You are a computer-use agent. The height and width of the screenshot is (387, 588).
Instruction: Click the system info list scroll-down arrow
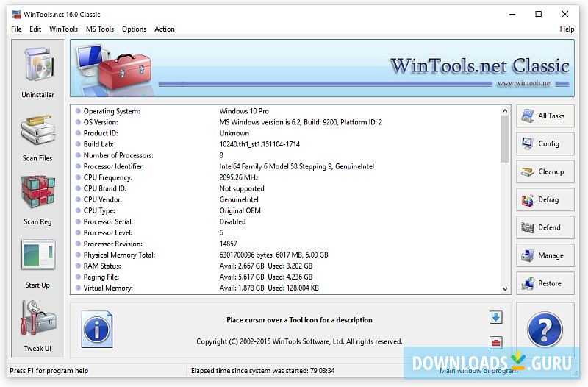coord(505,289)
